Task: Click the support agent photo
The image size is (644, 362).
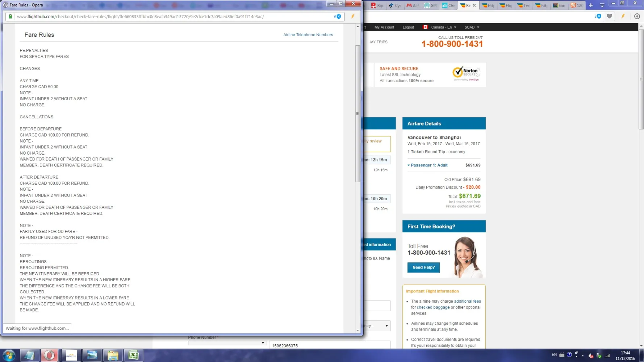Action: tap(468, 257)
